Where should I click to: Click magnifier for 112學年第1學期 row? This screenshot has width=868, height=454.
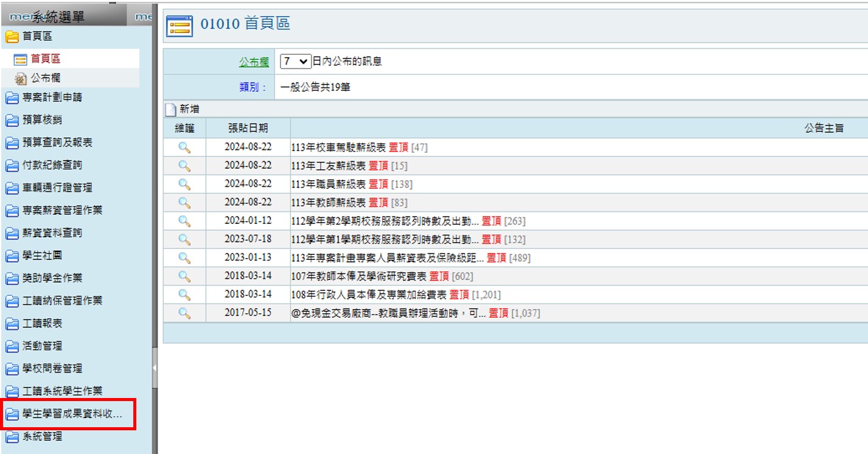pos(184,240)
